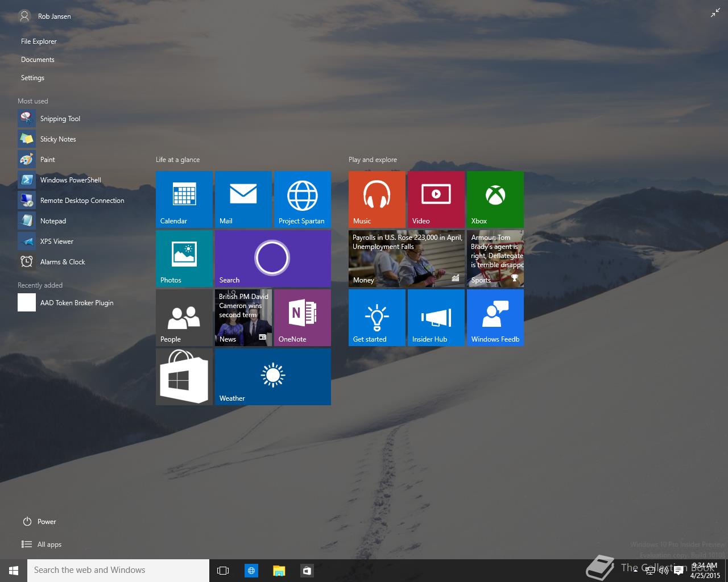Open the Rob Jansen user account menu
Viewport: 728px width, 582px height.
point(45,16)
